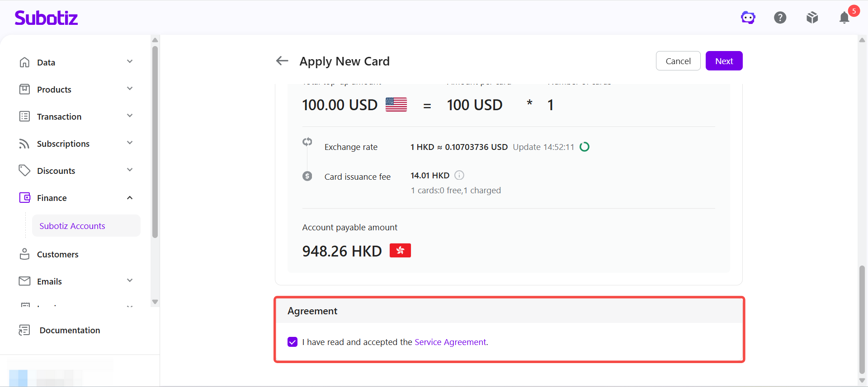This screenshot has width=868, height=387.
Task: Click the blurred account avatar at bottom
Action: (x=19, y=378)
